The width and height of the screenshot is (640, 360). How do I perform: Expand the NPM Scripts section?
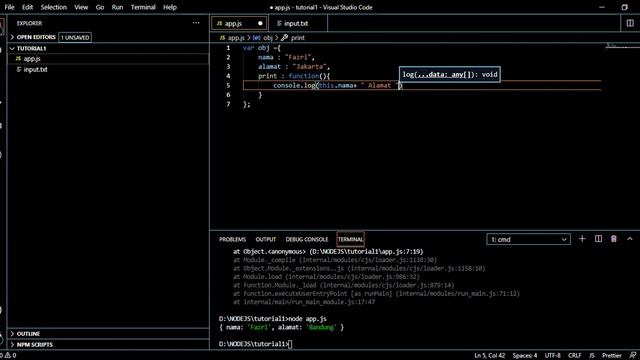[x=109, y=344]
